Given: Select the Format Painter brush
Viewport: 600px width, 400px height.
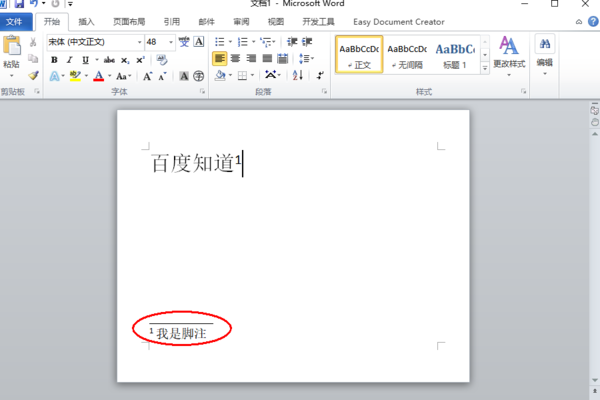Looking at the screenshot, I should (x=33, y=75).
